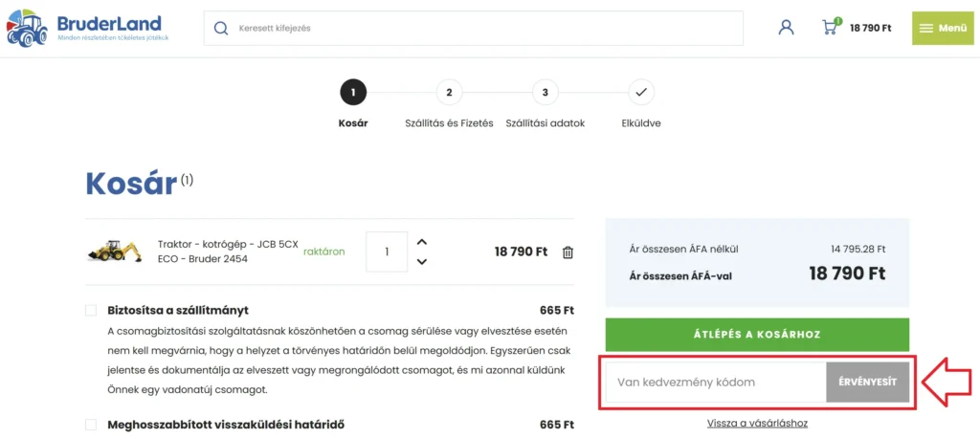Decrease quantity with down arrow
Image resolution: width=980 pixels, height=438 pixels.
pyautogui.click(x=422, y=262)
